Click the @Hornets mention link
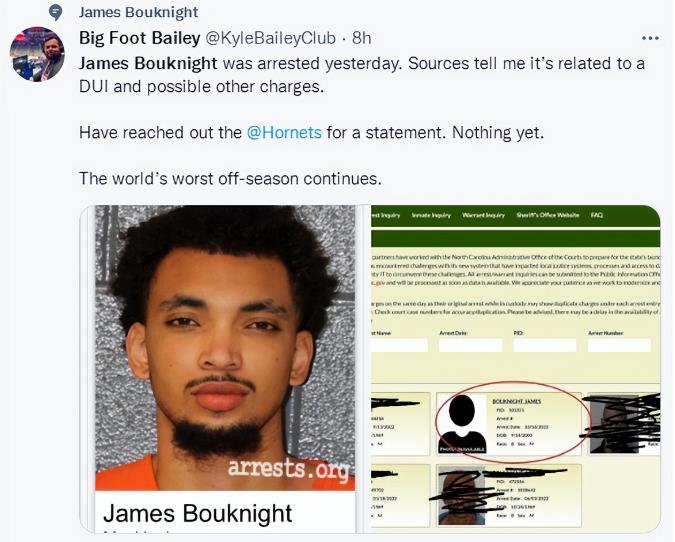This screenshot has width=675, height=542. (284, 132)
